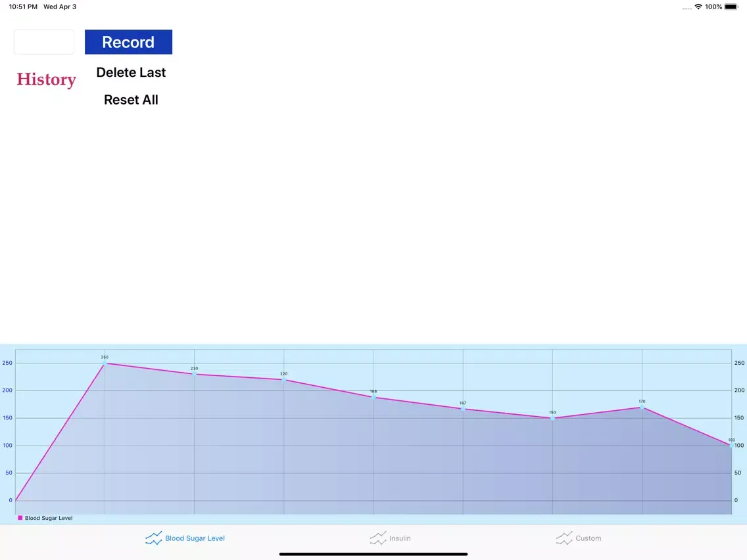Image resolution: width=747 pixels, height=560 pixels.
Task: Tap the 188 data point on chart
Action: (373, 397)
